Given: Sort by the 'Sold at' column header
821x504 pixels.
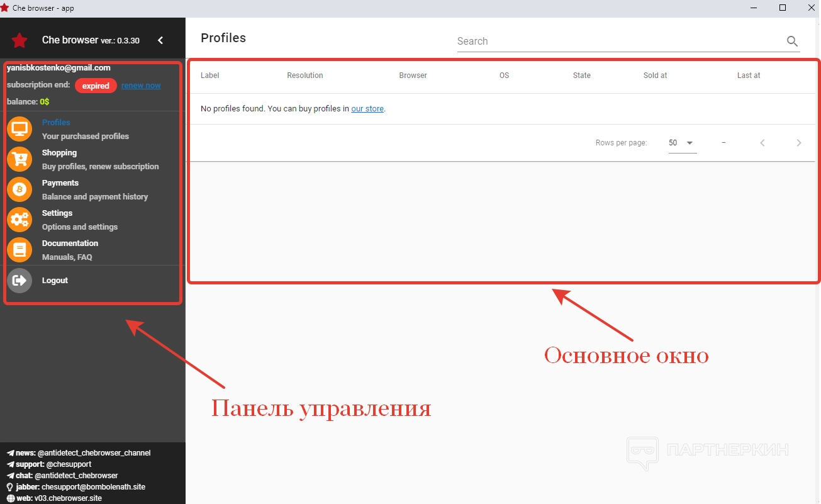Looking at the screenshot, I should (x=655, y=76).
